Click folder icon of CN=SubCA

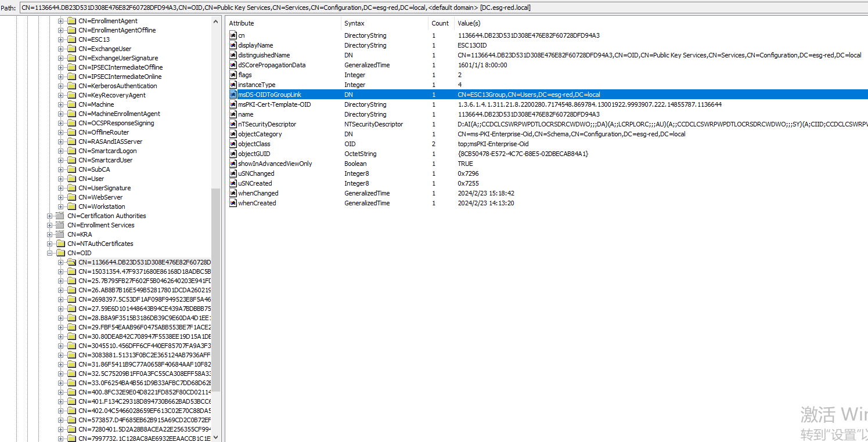click(x=71, y=169)
